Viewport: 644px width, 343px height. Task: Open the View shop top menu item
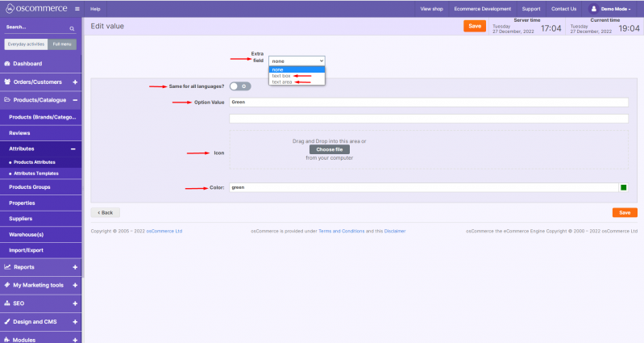[432, 8]
